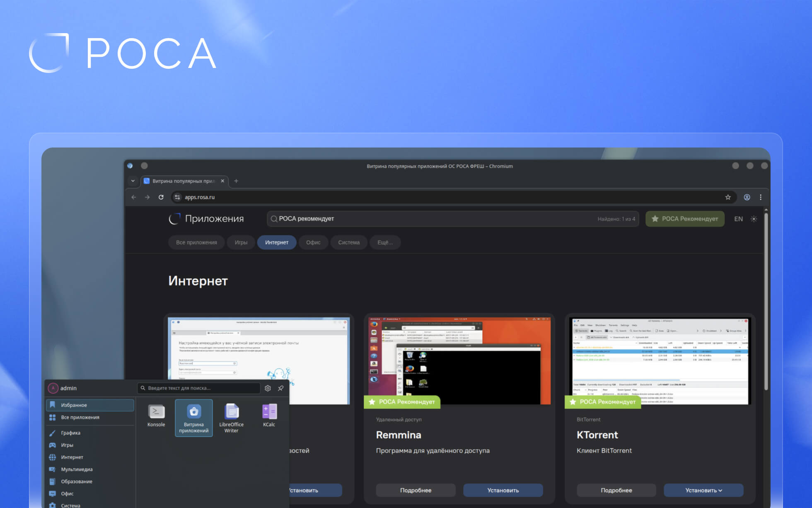Click Подробнее for Remmina
812x508 pixels.
point(416,490)
